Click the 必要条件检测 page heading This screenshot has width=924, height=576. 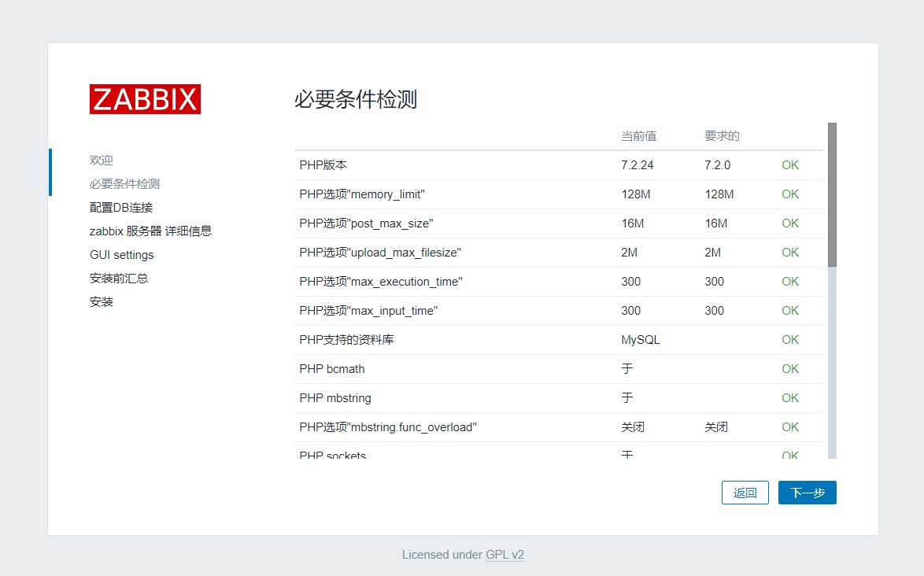355,99
